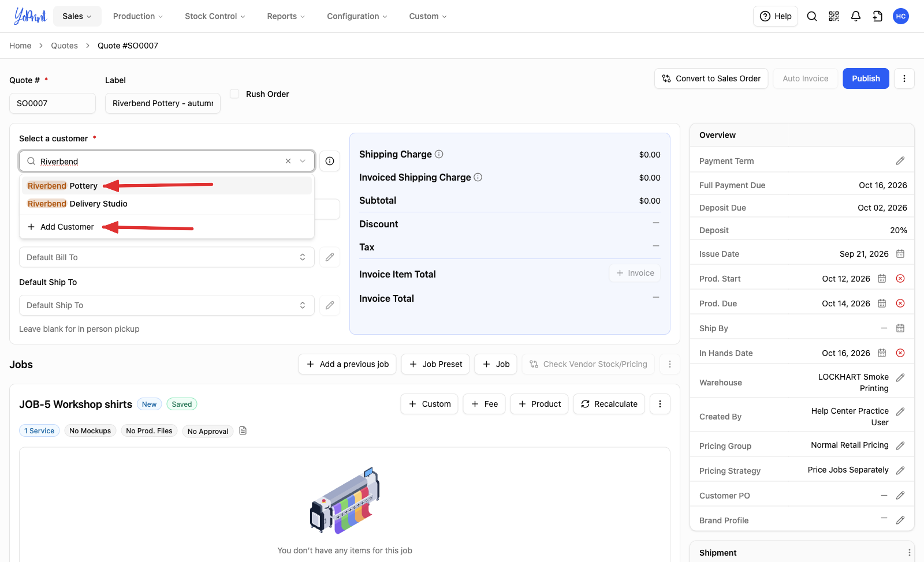Open the HC user avatar menu

pyautogui.click(x=901, y=16)
